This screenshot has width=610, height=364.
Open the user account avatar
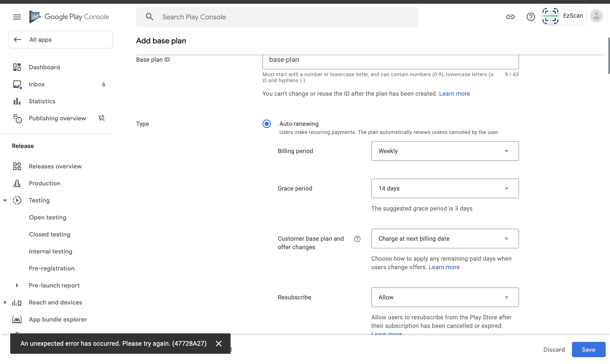pos(596,16)
